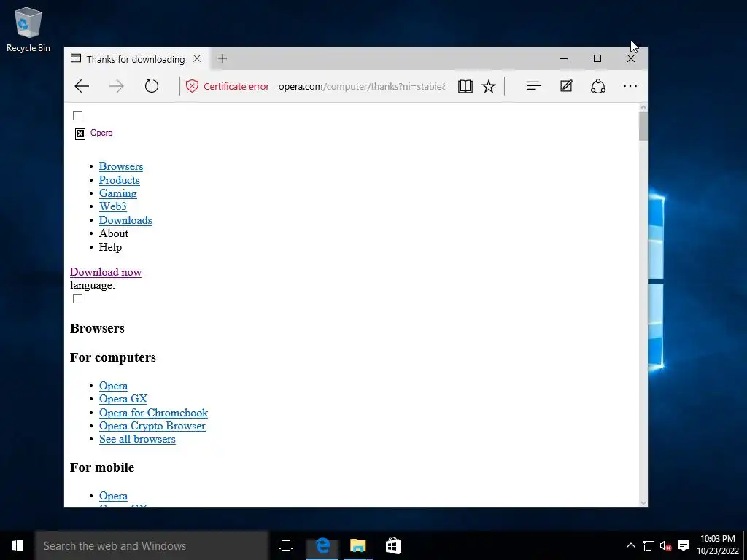Open a new tab with plus button
Screen dimensions: 747x560
point(222,58)
